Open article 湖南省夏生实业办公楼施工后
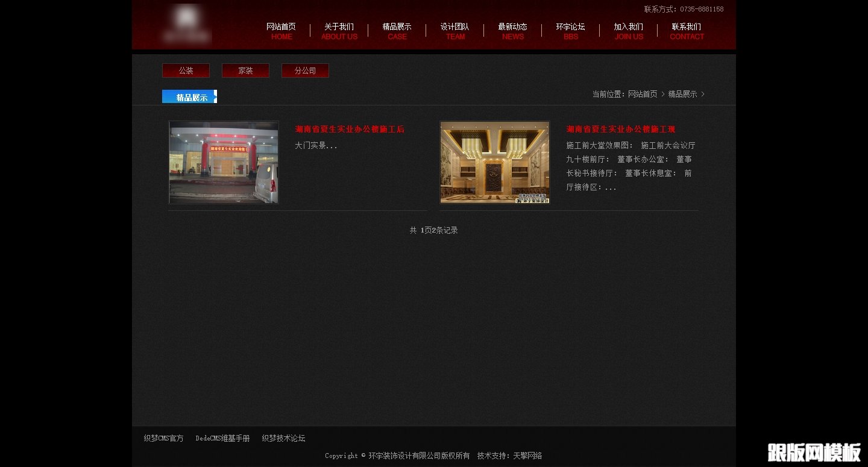The image size is (868, 467). 350,129
